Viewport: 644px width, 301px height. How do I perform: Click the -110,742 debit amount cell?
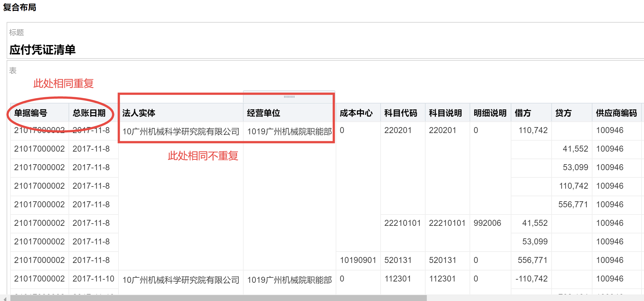tap(531, 279)
